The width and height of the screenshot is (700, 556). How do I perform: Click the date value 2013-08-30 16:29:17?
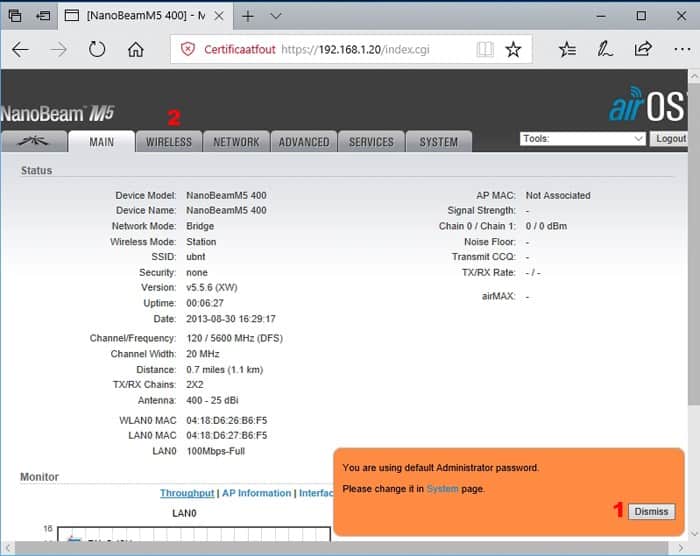[x=231, y=319]
